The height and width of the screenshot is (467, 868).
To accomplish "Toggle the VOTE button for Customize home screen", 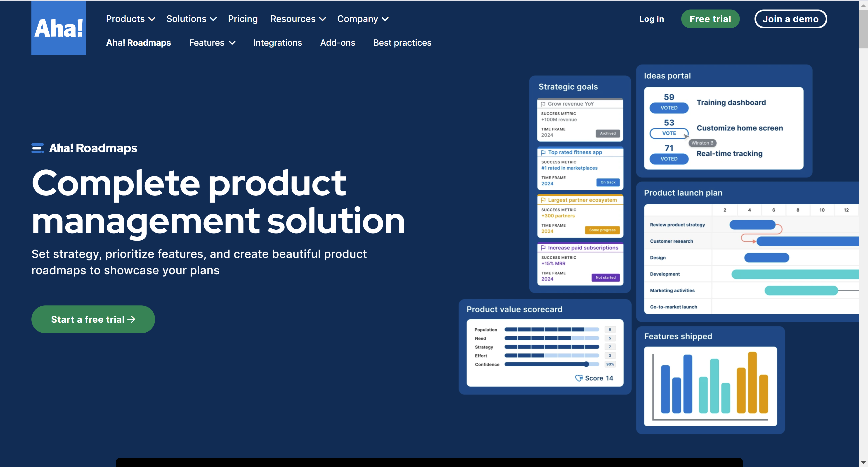I will [669, 133].
